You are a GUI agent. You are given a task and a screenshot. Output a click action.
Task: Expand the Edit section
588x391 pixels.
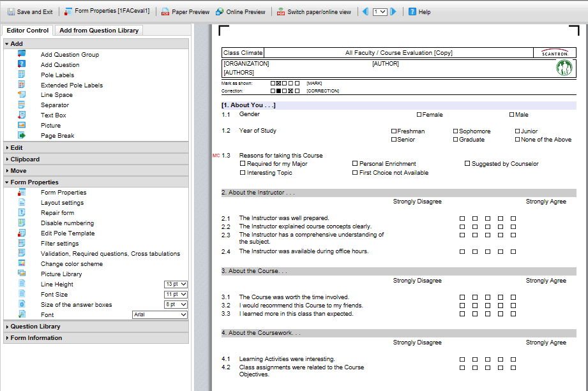96,147
